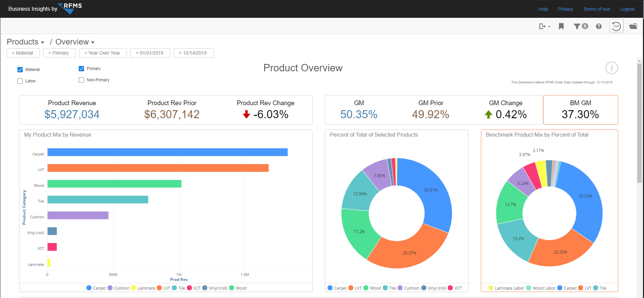Click the refresh data circular arrow icon
The width and height of the screenshot is (644, 298).
click(x=616, y=26)
